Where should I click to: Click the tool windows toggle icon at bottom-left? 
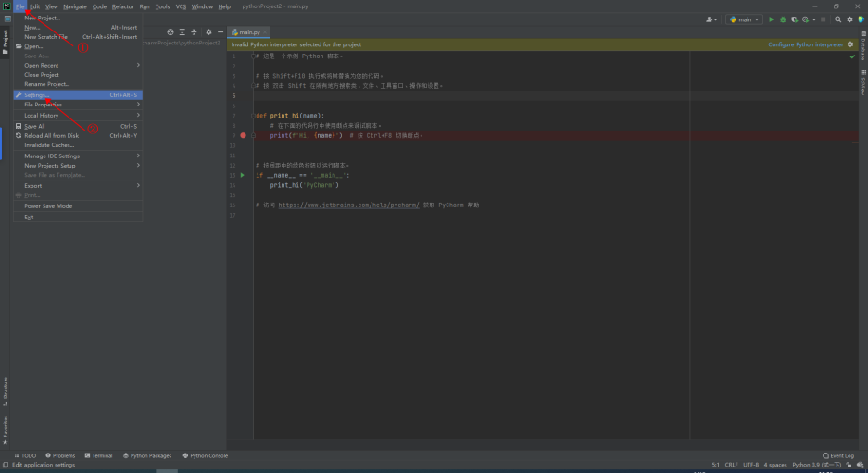coord(6,465)
